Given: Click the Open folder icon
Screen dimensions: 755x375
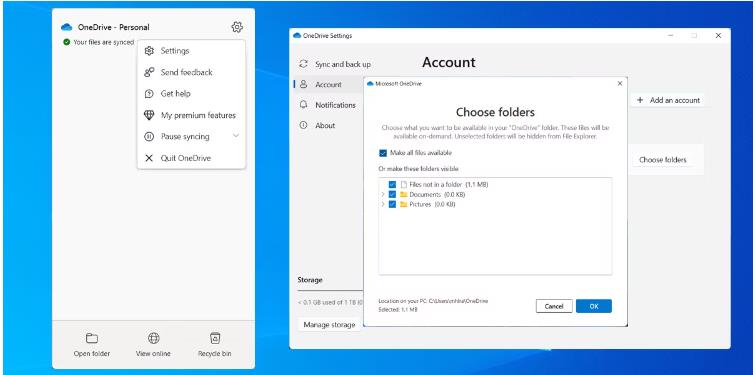Looking at the screenshot, I should 91,338.
